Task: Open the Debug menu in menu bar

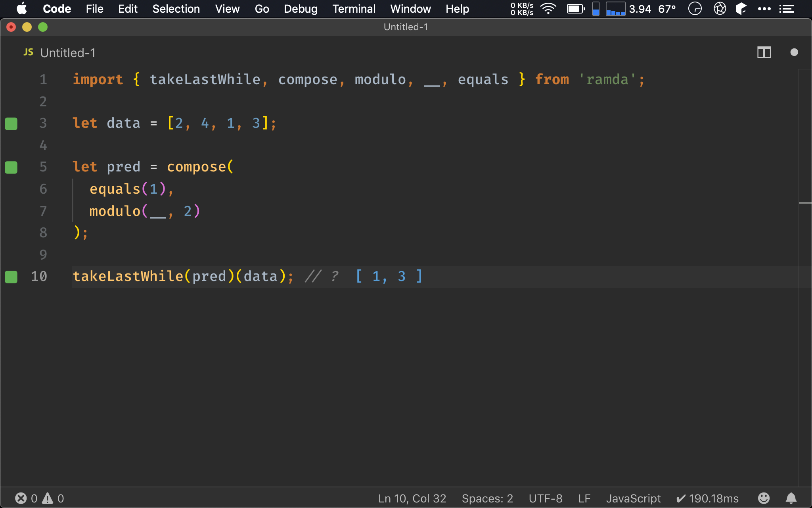Action: coord(301,8)
